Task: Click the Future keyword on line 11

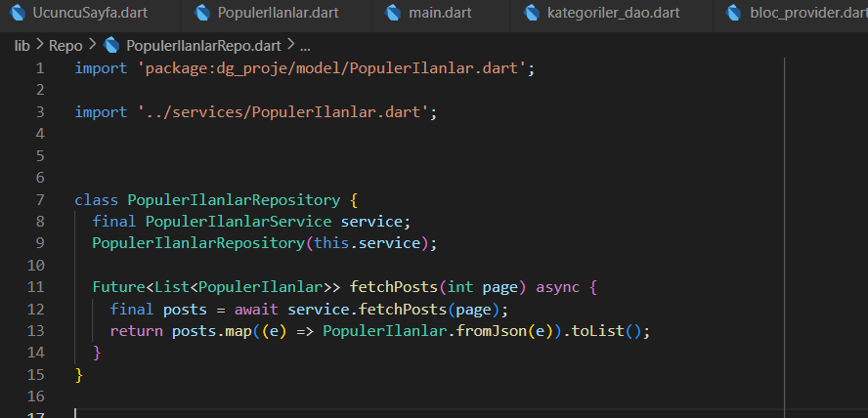Action: pos(119,287)
